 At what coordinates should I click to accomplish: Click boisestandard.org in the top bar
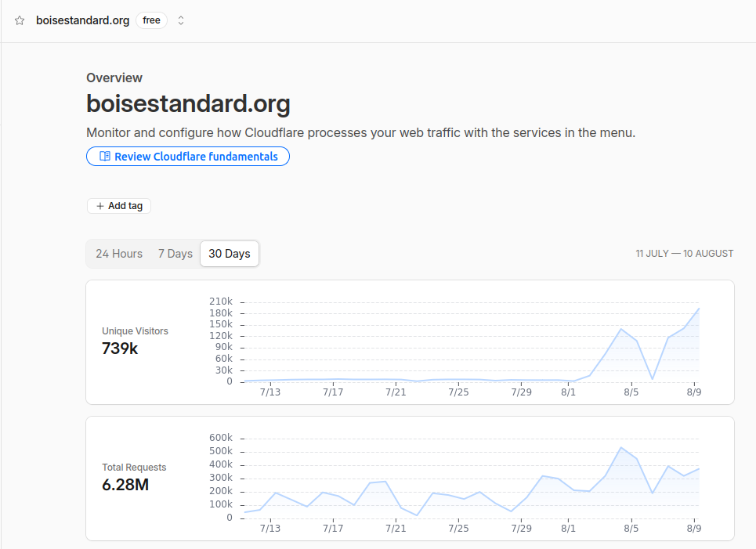[x=82, y=20]
